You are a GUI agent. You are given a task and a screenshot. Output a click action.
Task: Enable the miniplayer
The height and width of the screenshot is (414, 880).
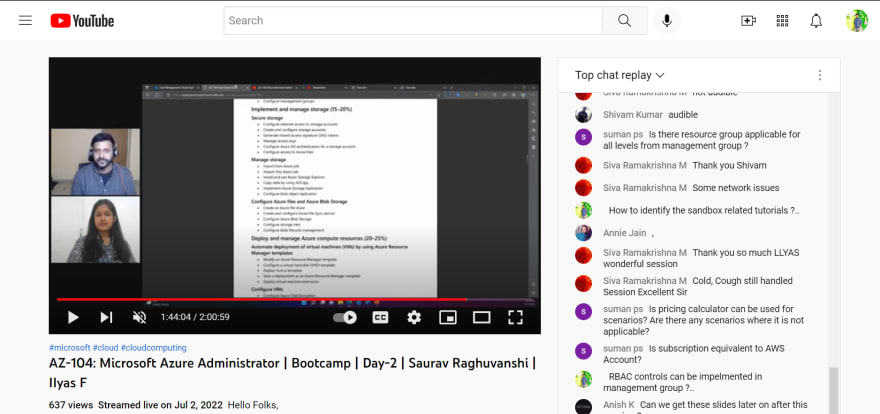click(x=447, y=318)
